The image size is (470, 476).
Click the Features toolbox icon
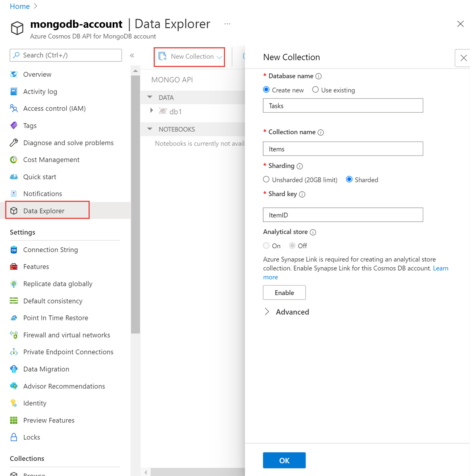pyautogui.click(x=14, y=267)
